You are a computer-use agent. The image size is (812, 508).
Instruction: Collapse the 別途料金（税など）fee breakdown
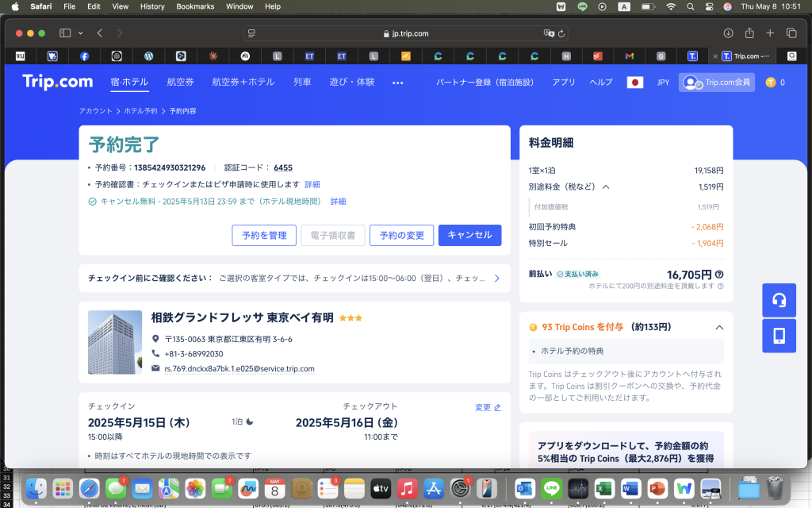pos(607,187)
